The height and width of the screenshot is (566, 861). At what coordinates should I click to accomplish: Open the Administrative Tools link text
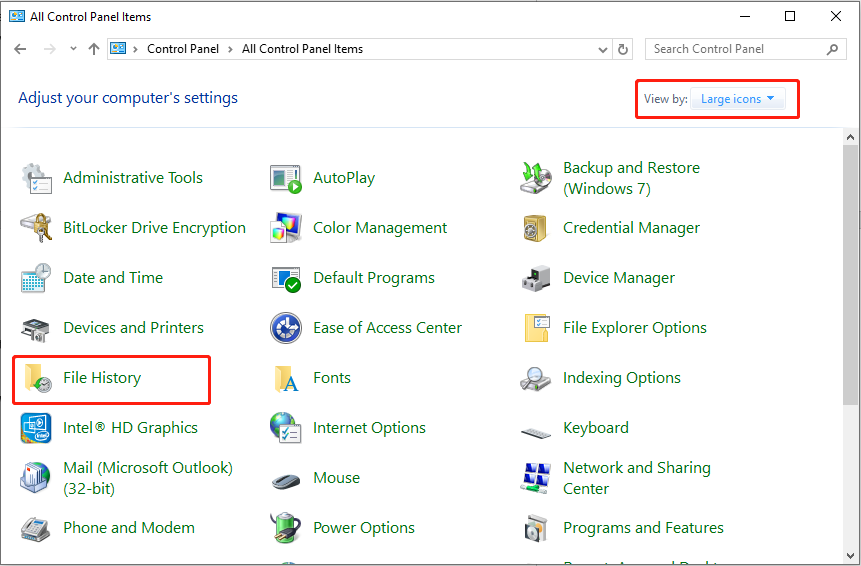133,178
